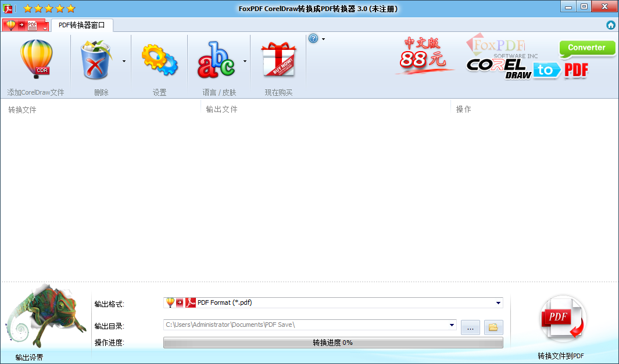Click the chameleon output settings image
This screenshot has height=364, width=619.
click(45, 316)
